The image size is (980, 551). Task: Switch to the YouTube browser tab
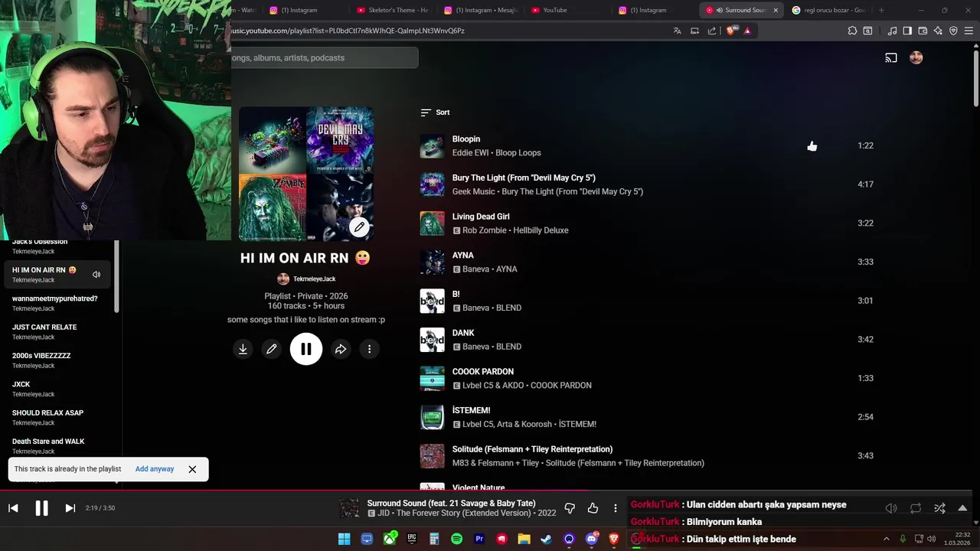click(x=567, y=10)
